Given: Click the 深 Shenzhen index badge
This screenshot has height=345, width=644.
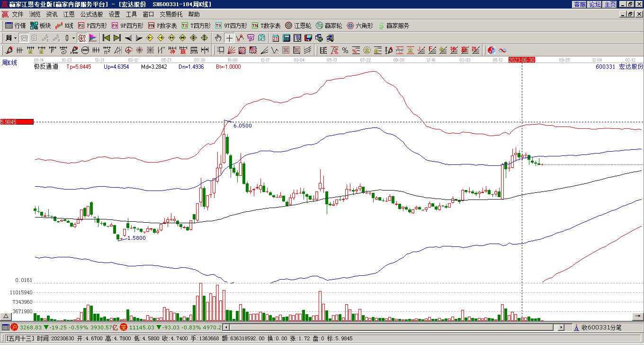Looking at the screenshot, I should [123, 327].
